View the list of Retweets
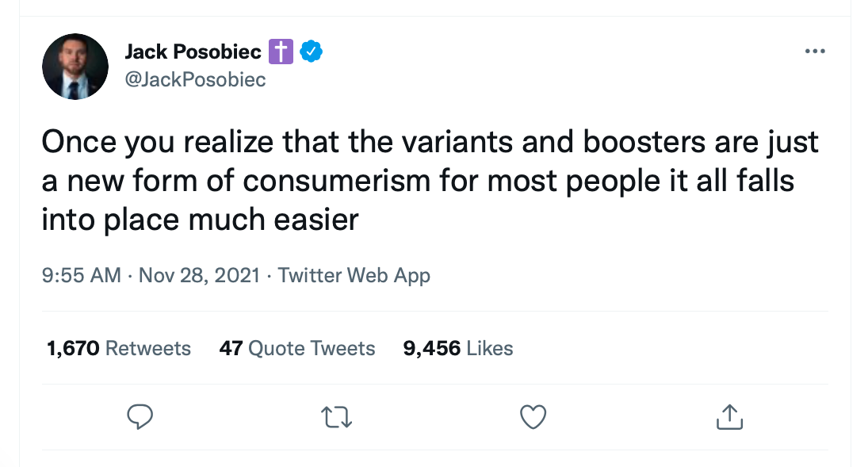The width and height of the screenshot is (868, 467). pyautogui.click(x=148, y=349)
